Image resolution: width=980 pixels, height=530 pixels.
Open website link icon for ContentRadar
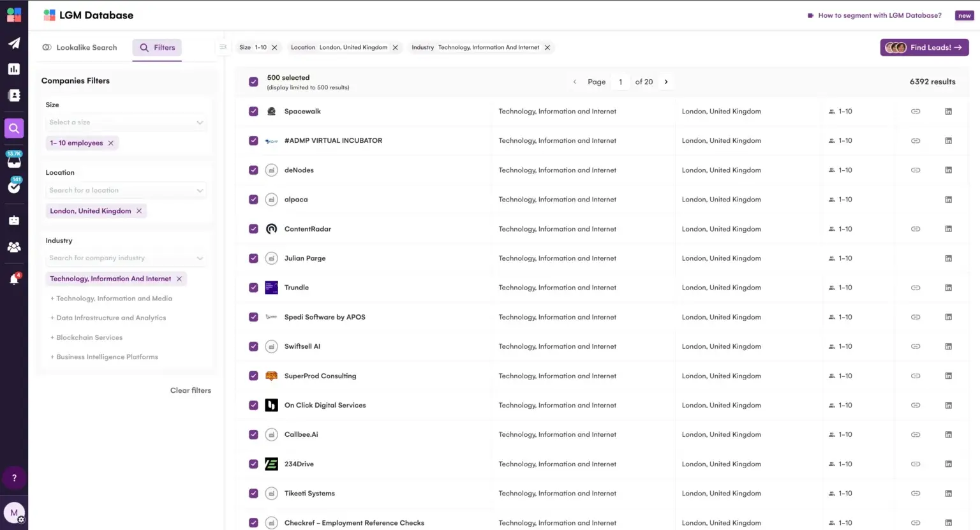click(916, 229)
